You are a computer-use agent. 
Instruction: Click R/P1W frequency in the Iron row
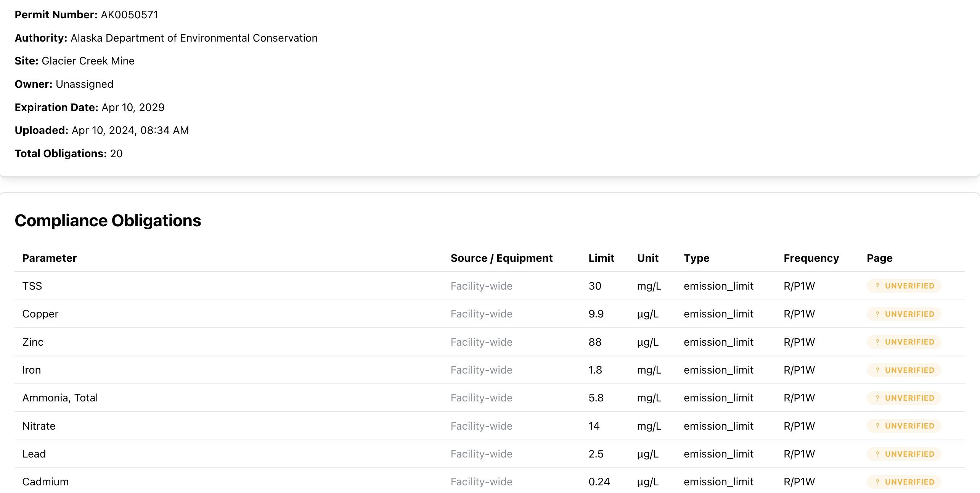(x=799, y=370)
